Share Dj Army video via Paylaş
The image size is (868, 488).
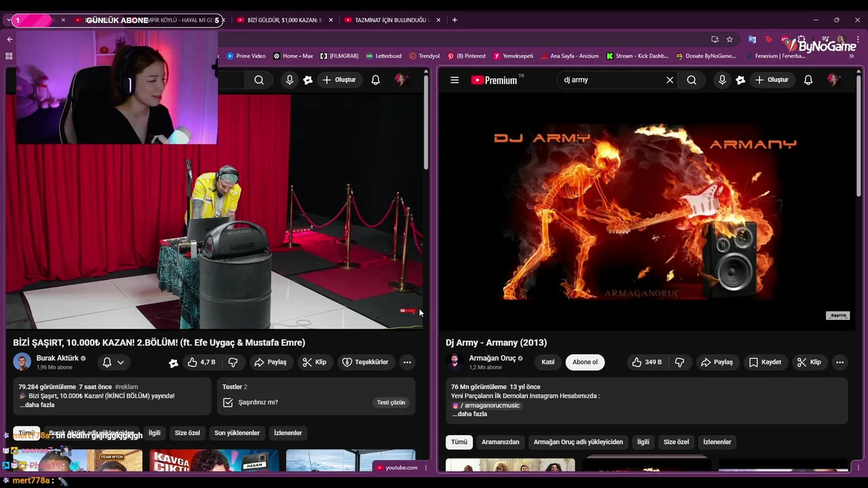(x=717, y=363)
